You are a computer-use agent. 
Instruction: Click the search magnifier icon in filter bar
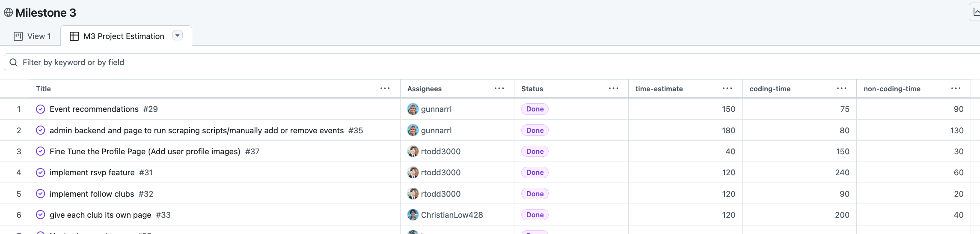click(14, 63)
